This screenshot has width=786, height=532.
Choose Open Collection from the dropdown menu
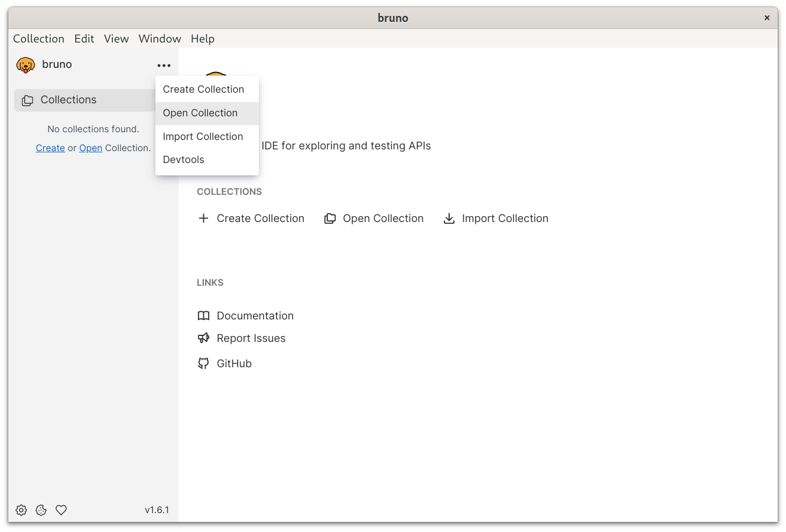click(207, 113)
